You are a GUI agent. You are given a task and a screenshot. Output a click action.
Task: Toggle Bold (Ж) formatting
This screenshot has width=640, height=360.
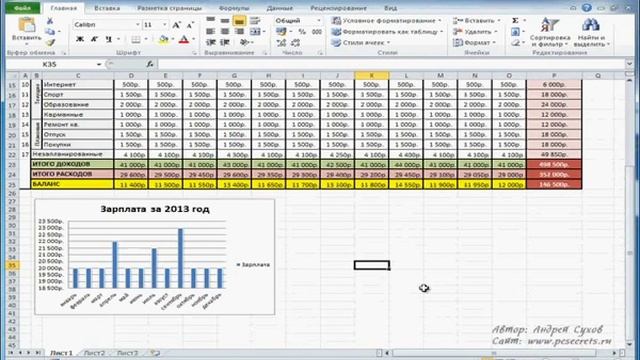(x=80, y=39)
